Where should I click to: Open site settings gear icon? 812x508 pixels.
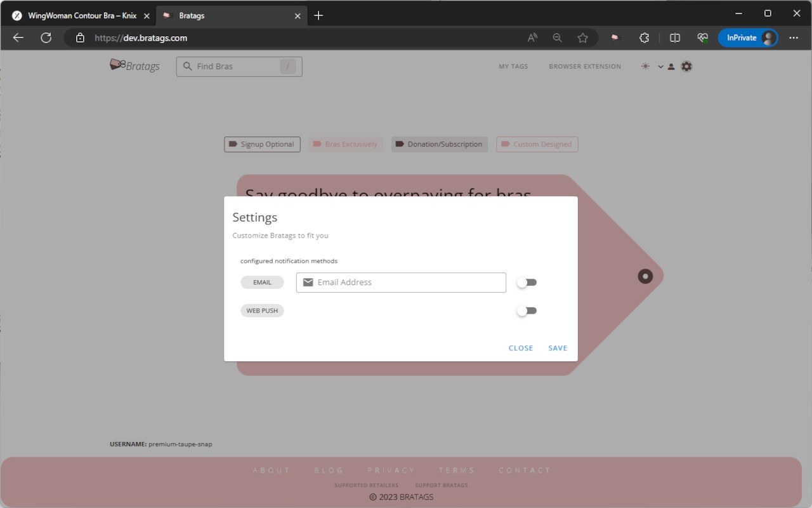[x=686, y=66]
